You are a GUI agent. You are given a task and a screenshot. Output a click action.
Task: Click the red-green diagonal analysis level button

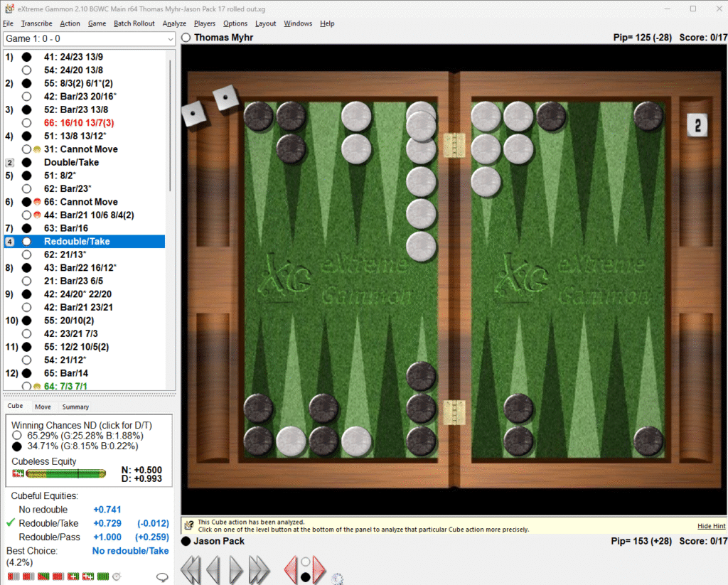[43, 576]
